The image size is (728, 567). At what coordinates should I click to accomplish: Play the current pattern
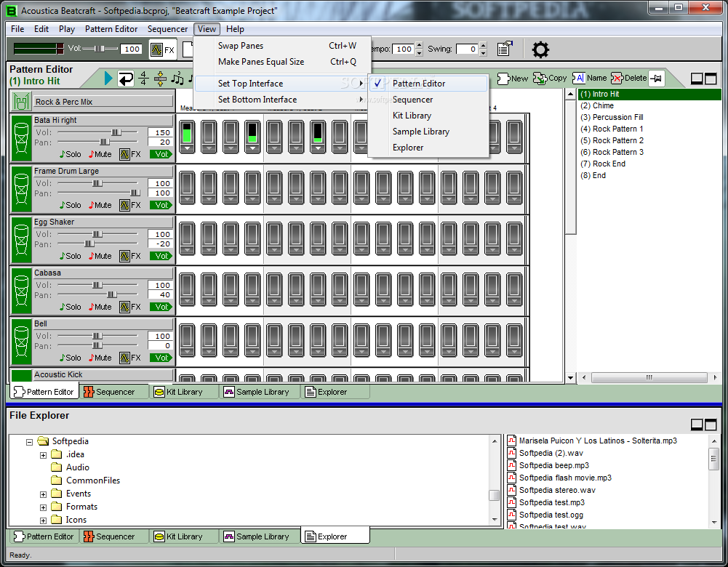tap(108, 79)
